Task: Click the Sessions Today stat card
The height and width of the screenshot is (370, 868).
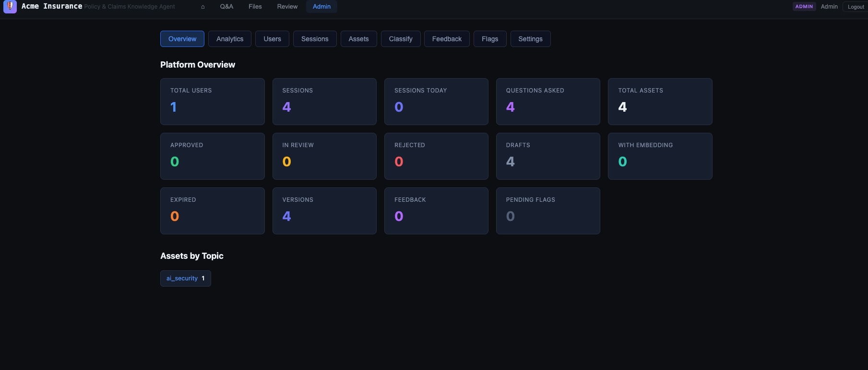Action: tap(436, 102)
